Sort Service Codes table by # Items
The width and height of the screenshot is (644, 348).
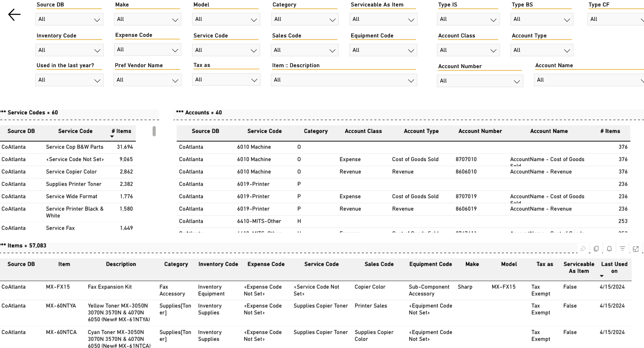coord(121,131)
